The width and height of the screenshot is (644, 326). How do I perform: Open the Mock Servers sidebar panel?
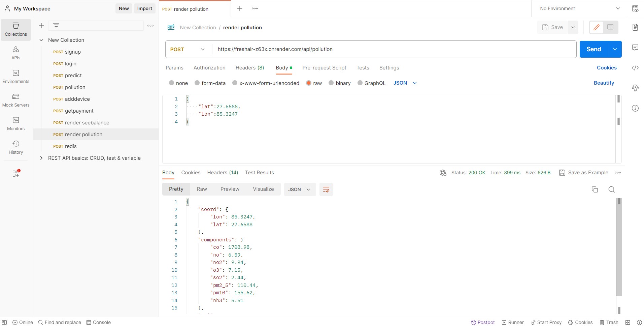[x=16, y=100]
